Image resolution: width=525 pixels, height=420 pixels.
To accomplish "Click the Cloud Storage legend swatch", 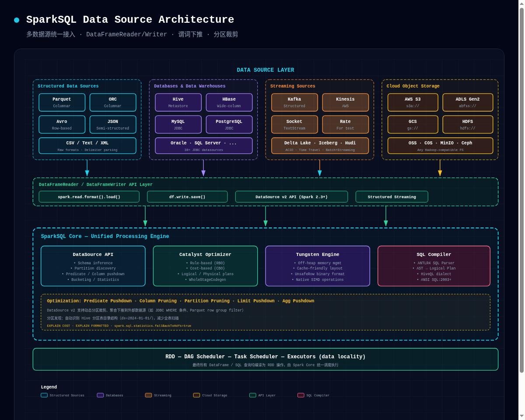I will (x=196, y=395).
